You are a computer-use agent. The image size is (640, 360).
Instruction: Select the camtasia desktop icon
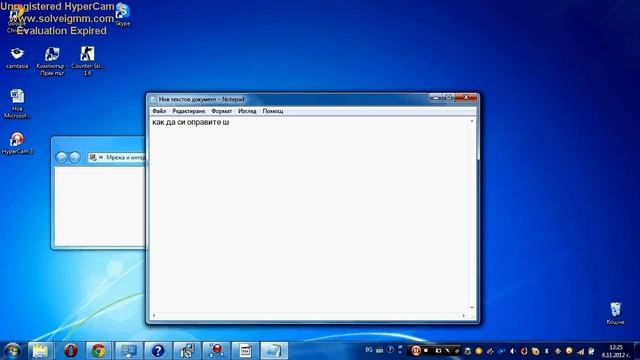(17, 58)
